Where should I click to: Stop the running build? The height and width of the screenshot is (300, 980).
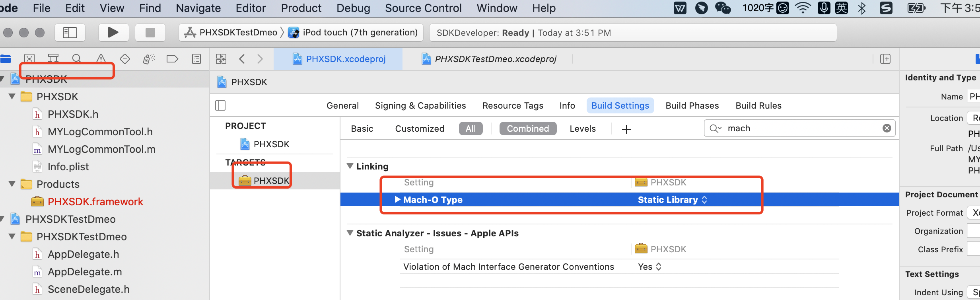coord(150,33)
